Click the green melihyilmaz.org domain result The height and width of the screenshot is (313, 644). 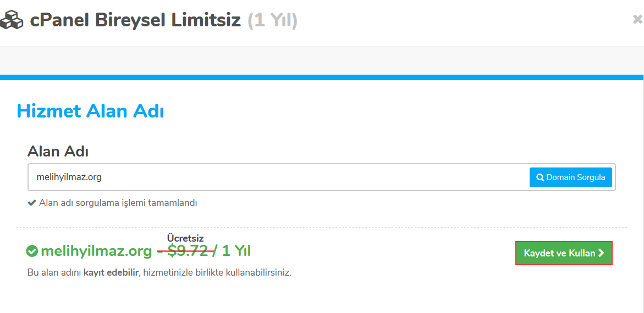(96, 251)
